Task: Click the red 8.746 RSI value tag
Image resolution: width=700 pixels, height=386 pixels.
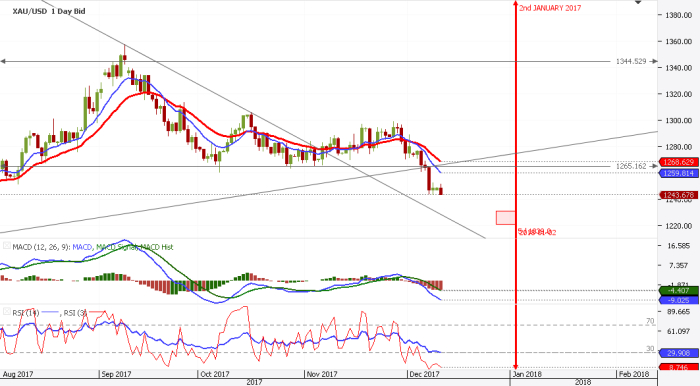Action: pyautogui.click(x=679, y=367)
